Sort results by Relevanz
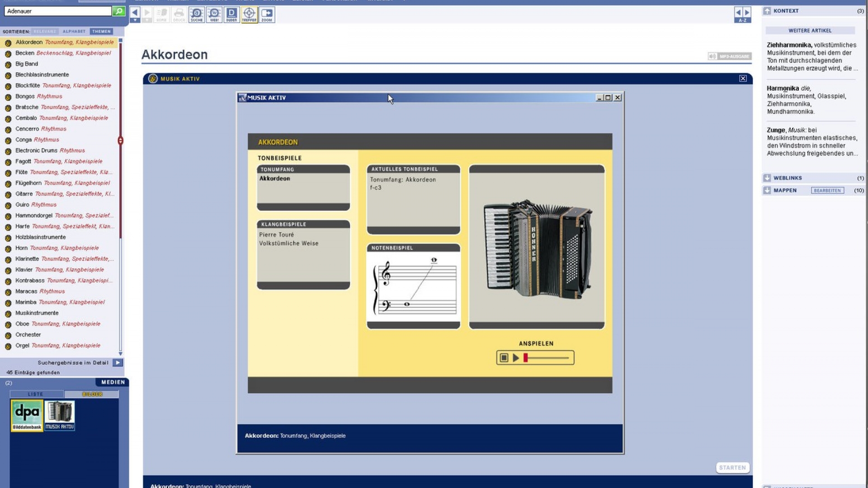Image resolution: width=868 pixels, height=488 pixels. [x=45, y=32]
